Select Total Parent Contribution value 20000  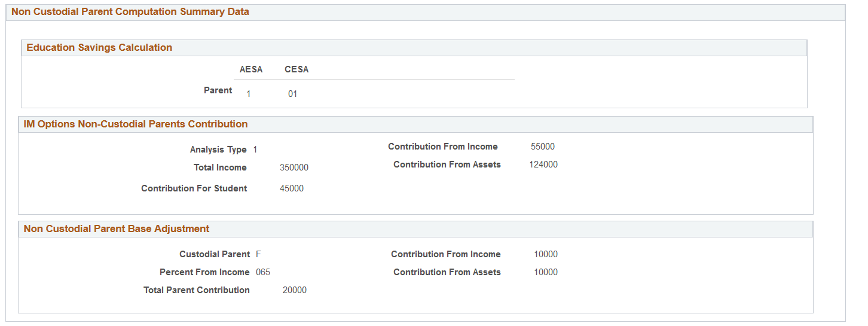tap(295, 290)
